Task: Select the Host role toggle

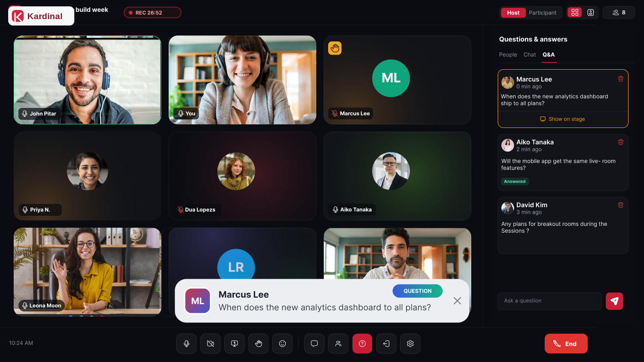Action: coord(513,13)
